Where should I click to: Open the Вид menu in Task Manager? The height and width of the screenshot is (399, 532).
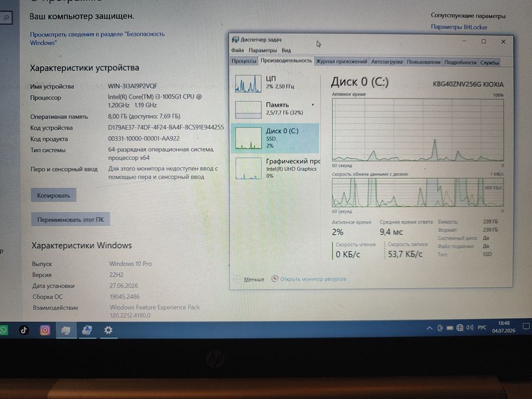tap(286, 51)
